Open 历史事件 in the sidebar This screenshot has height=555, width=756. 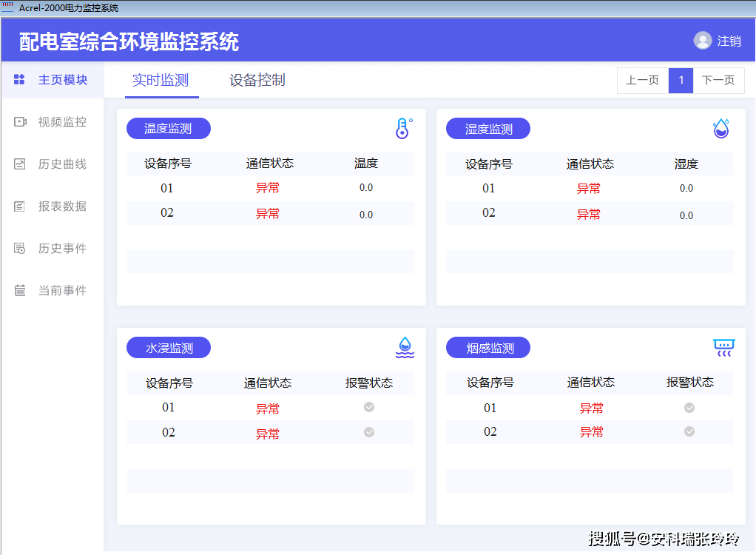[x=62, y=249]
